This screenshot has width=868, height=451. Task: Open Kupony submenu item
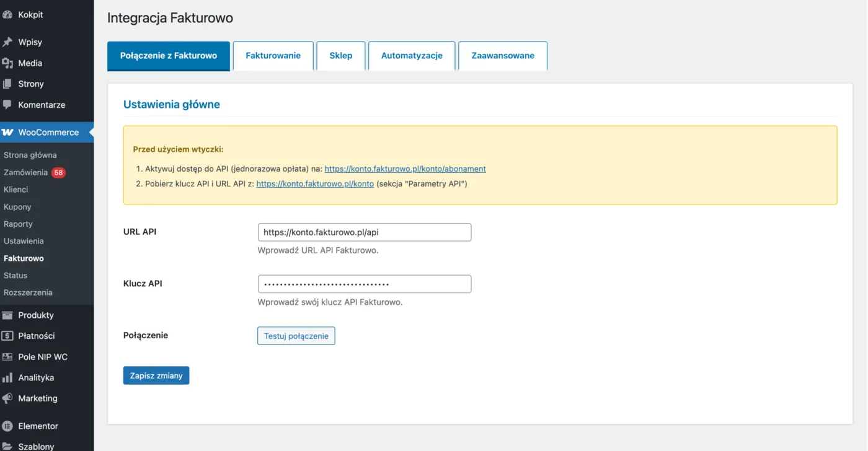[x=17, y=207]
